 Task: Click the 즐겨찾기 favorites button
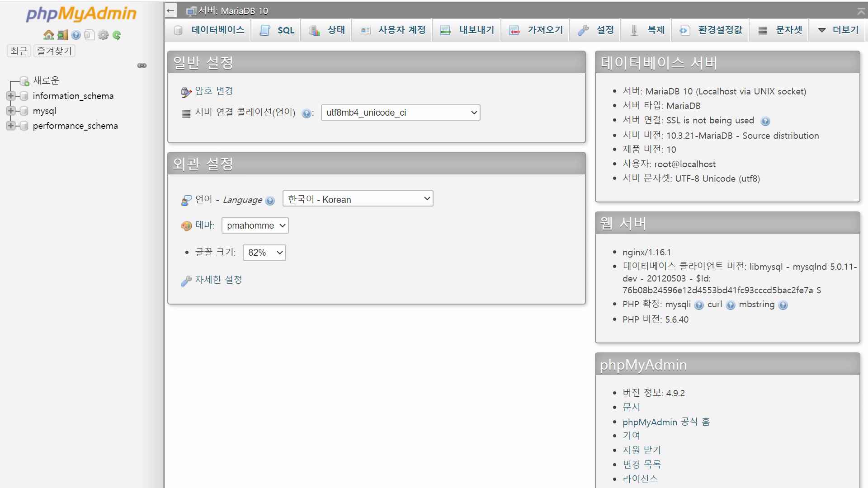click(54, 51)
